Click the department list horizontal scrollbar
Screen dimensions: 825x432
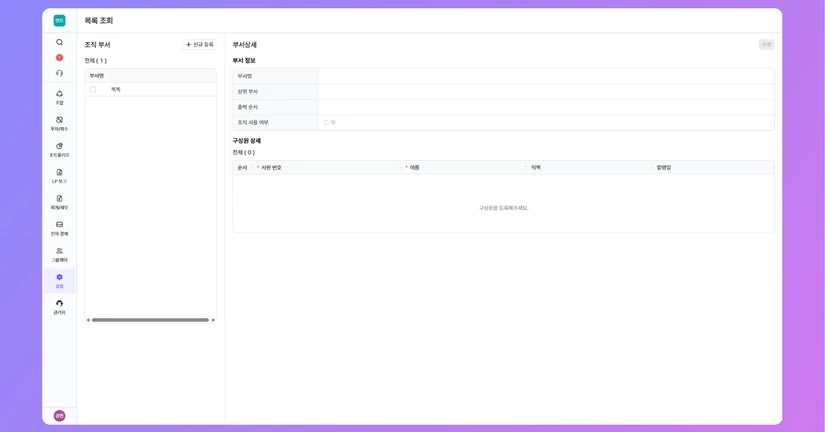pyautogui.click(x=150, y=320)
